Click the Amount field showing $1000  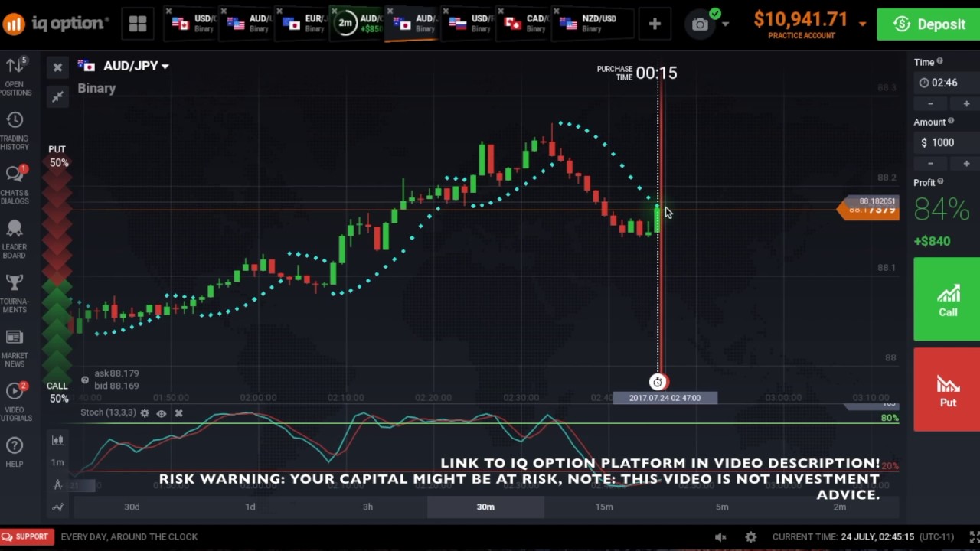pos(946,142)
